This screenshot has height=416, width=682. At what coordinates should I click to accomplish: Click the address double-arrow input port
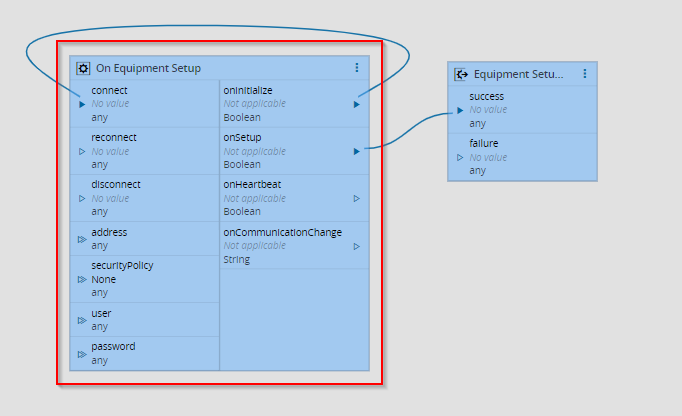click(82, 239)
